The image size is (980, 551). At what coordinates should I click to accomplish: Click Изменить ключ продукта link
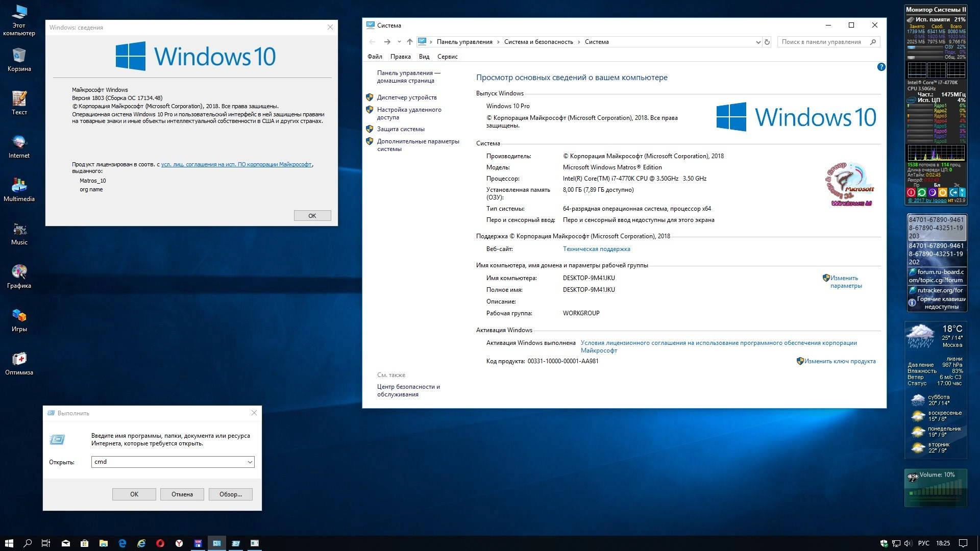840,361
